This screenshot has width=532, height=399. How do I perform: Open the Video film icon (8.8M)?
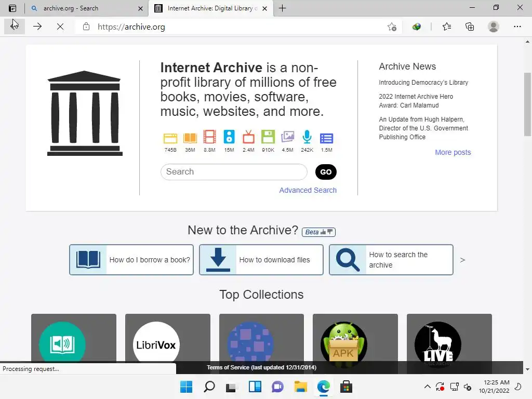[x=209, y=137]
